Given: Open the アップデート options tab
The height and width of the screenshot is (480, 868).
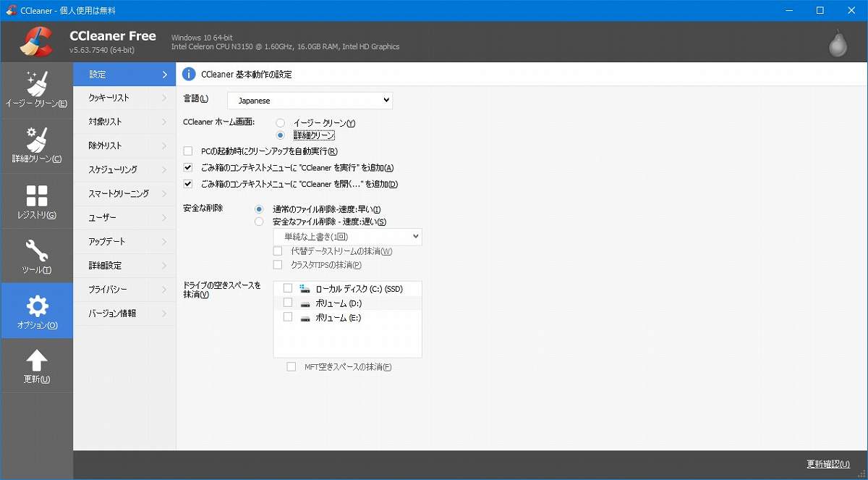Looking at the screenshot, I should [x=124, y=241].
